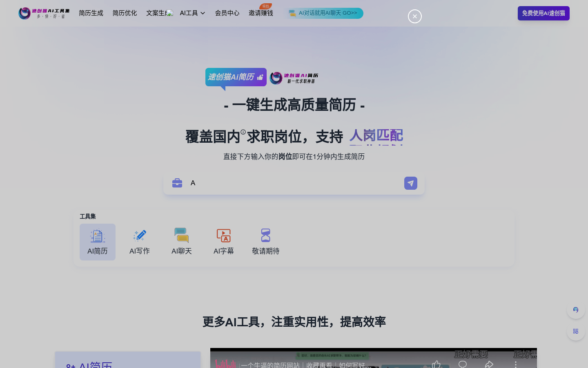This screenshot has height=368, width=588.
Task: Close the overlay with the round X button
Action: [x=415, y=16]
